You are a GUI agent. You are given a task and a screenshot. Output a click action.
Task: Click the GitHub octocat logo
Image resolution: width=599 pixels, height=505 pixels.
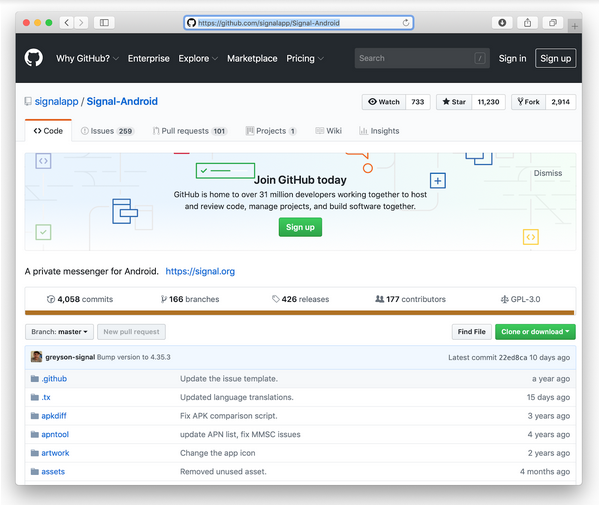[34, 58]
